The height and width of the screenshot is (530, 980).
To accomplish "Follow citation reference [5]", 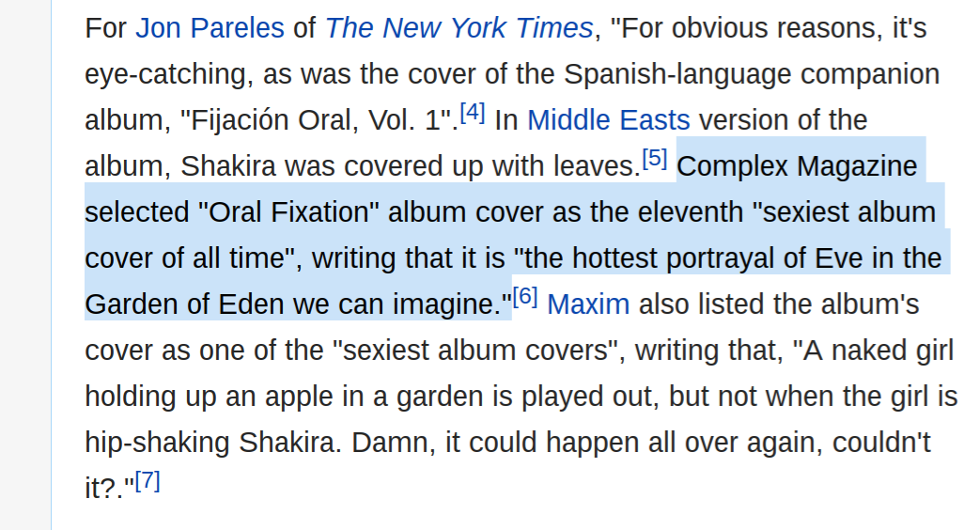I will tap(655, 158).
